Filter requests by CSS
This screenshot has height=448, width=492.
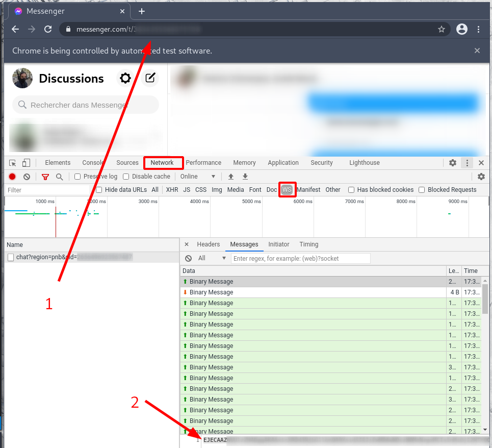coord(201,190)
